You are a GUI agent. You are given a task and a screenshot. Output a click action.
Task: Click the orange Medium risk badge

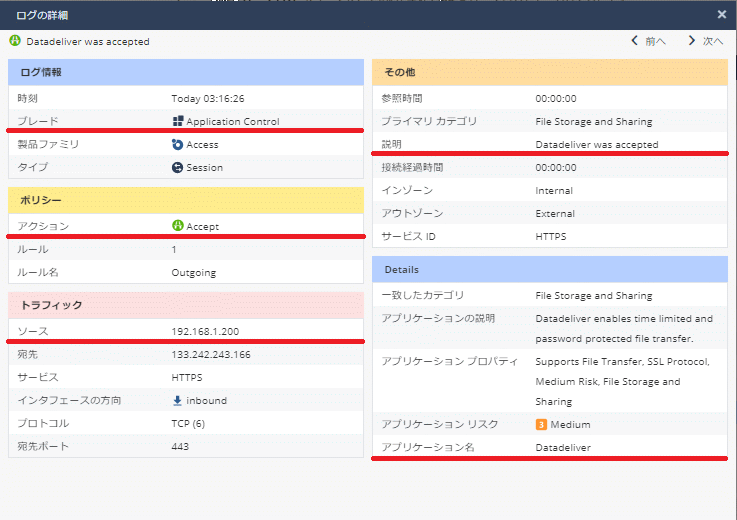click(x=541, y=424)
